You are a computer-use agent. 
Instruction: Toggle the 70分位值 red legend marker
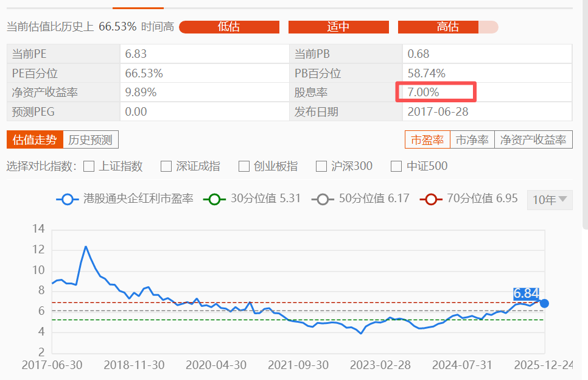[x=431, y=199]
